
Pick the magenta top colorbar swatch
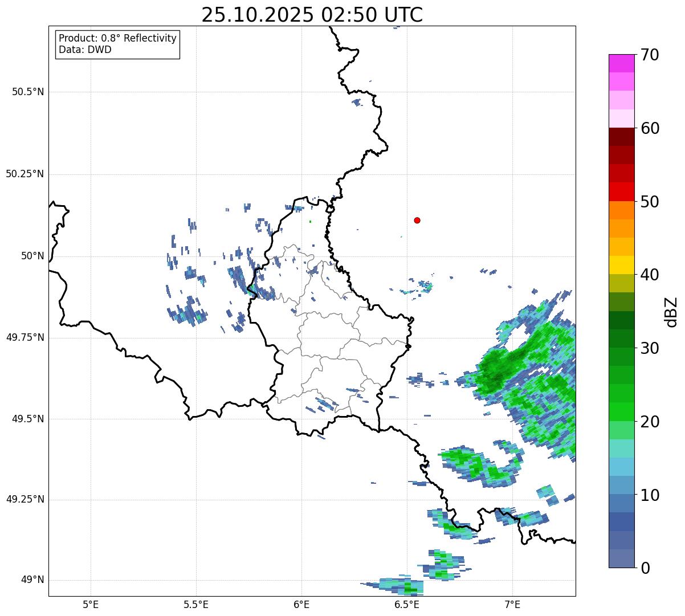[621, 63]
